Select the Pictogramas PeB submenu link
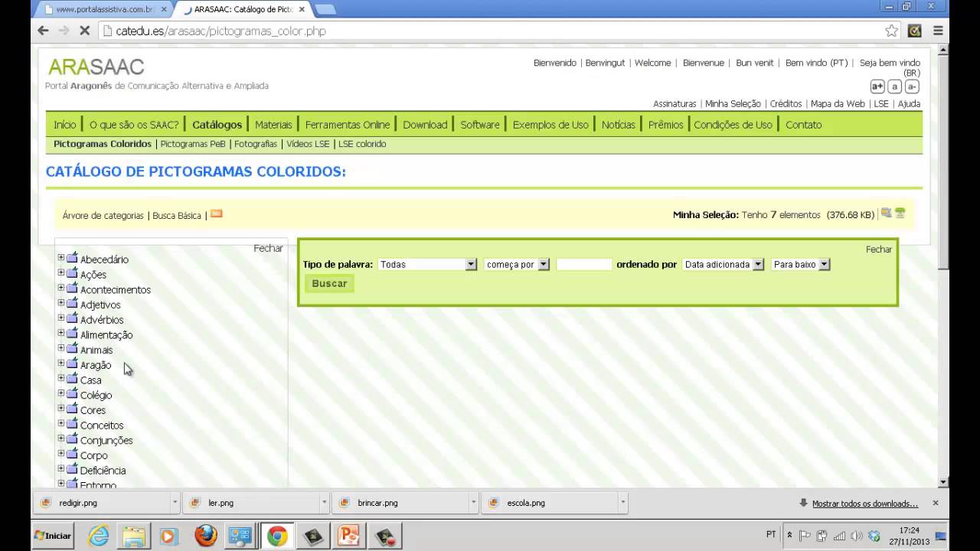This screenshot has width=980, height=551. pyautogui.click(x=193, y=144)
